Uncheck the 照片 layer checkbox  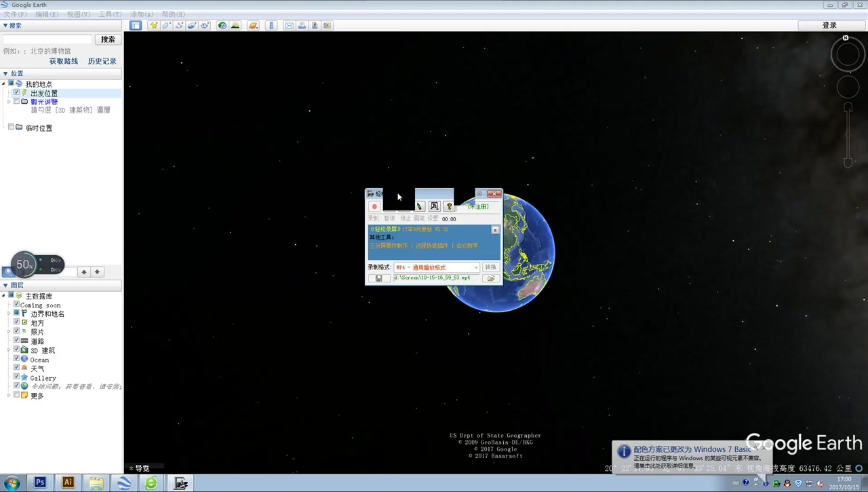(16, 331)
